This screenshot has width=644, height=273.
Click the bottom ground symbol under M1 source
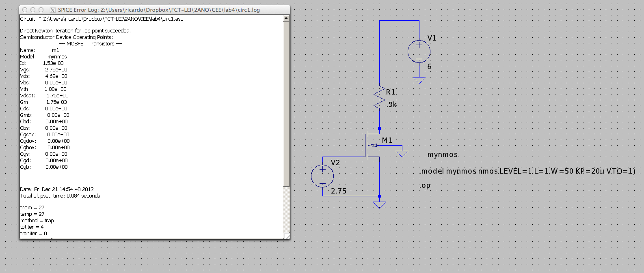tap(379, 205)
